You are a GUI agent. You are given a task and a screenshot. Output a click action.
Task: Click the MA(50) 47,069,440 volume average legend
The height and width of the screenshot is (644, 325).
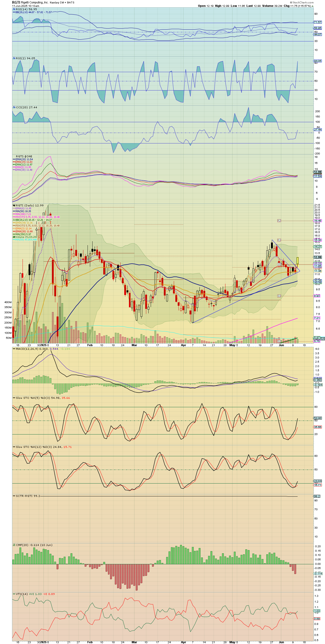[25, 239]
